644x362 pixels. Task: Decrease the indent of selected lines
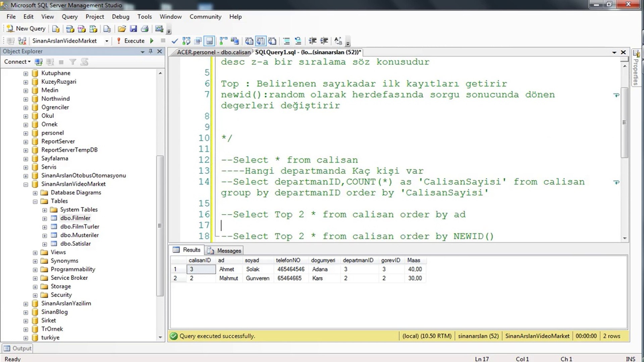coord(313,41)
